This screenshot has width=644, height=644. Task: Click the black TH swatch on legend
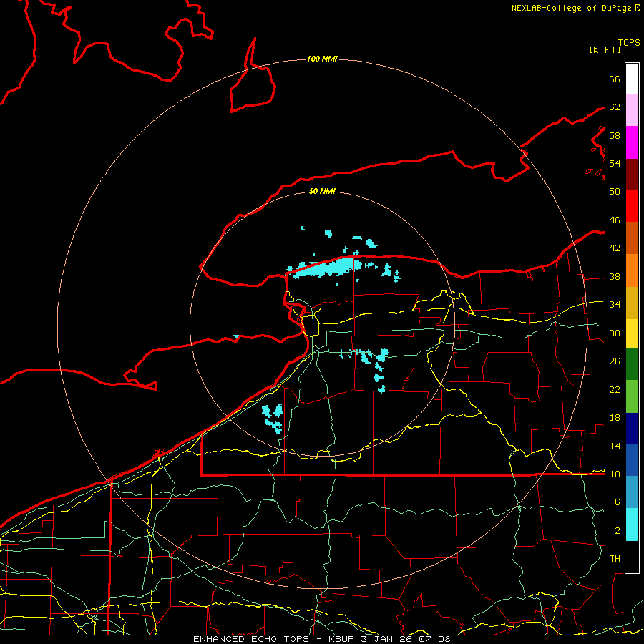click(x=632, y=557)
